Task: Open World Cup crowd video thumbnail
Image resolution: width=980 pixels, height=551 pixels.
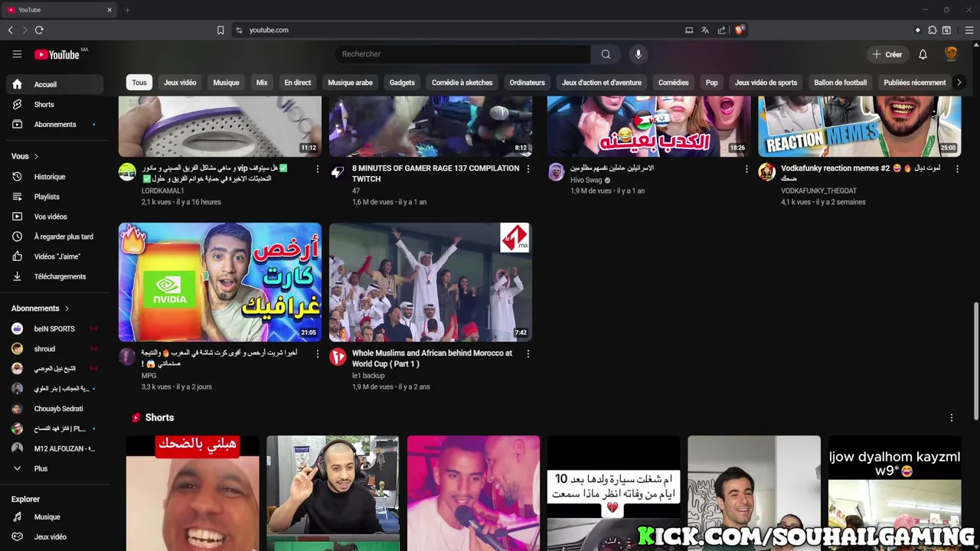Action: coord(430,282)
